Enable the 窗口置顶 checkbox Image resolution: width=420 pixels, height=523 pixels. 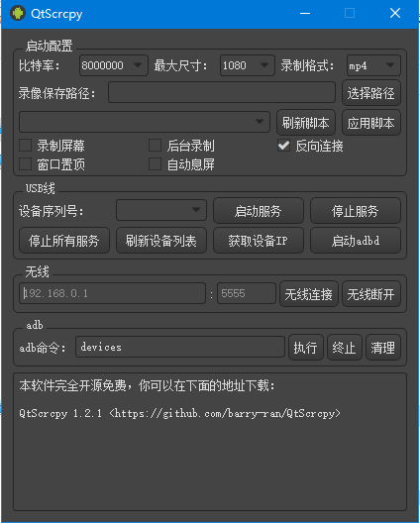pyautogui.click(x=26, y=164)
